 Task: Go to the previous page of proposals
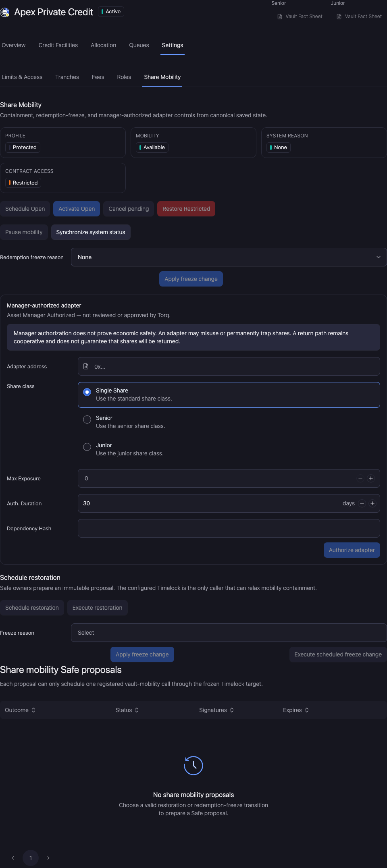13,858
